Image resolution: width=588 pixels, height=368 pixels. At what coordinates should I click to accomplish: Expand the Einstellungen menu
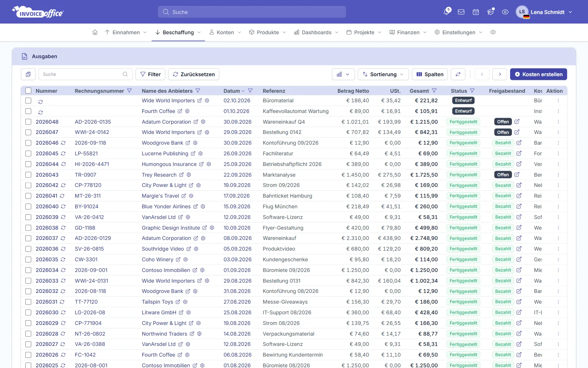pos(459,32)
